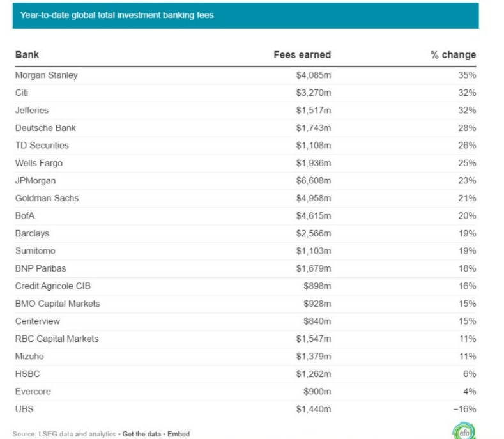The image size is (504, 439).
Task: Click BNP Paribas bank name
Action: tap(40, 268)
